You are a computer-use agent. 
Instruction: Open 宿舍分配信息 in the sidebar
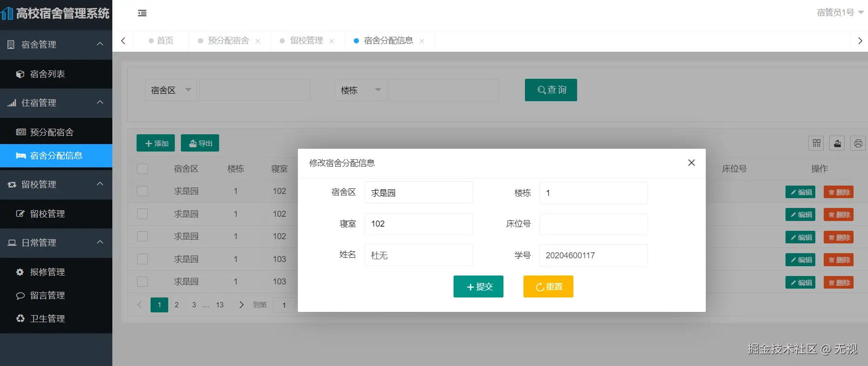tap(56, 156)
